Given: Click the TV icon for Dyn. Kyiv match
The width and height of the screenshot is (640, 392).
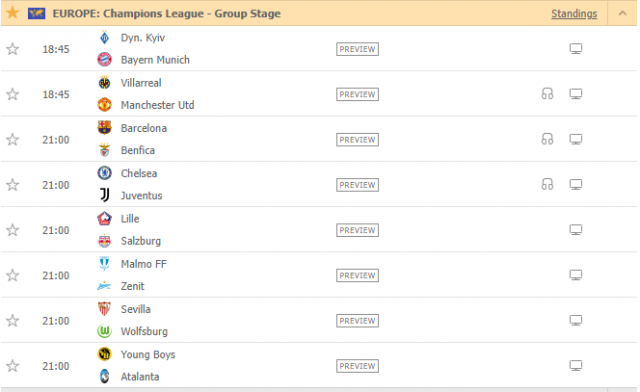Looking at the screenshot, I should (x=576, y=49).
